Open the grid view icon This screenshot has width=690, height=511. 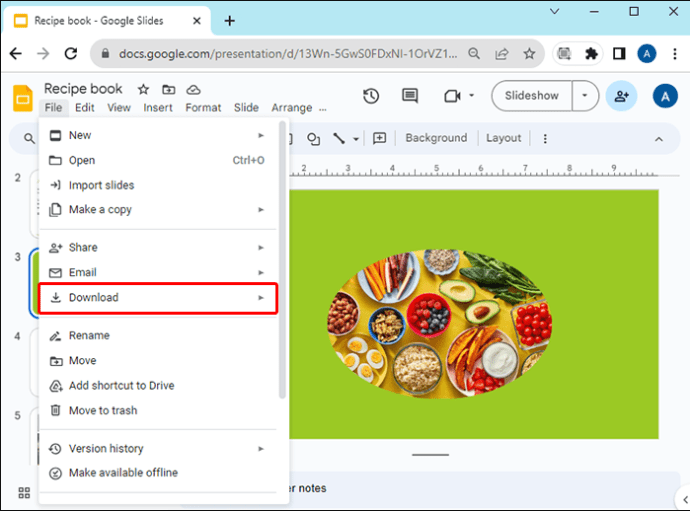tap(24, 493)
